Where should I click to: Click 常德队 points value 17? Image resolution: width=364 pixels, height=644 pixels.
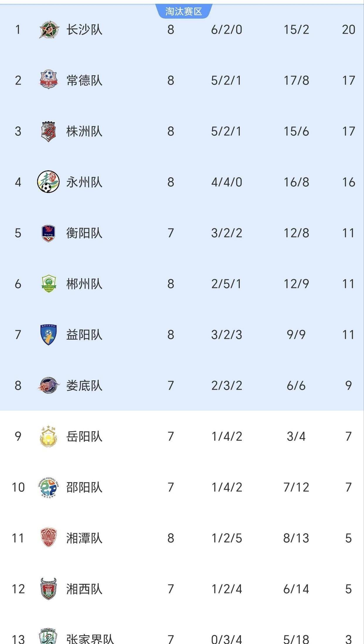pos(348,80)
